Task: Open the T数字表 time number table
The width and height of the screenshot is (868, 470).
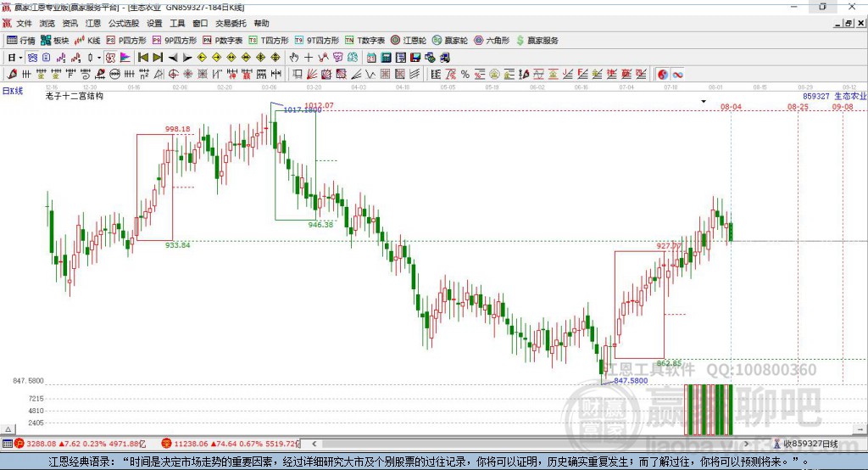Action: point(364,41)
